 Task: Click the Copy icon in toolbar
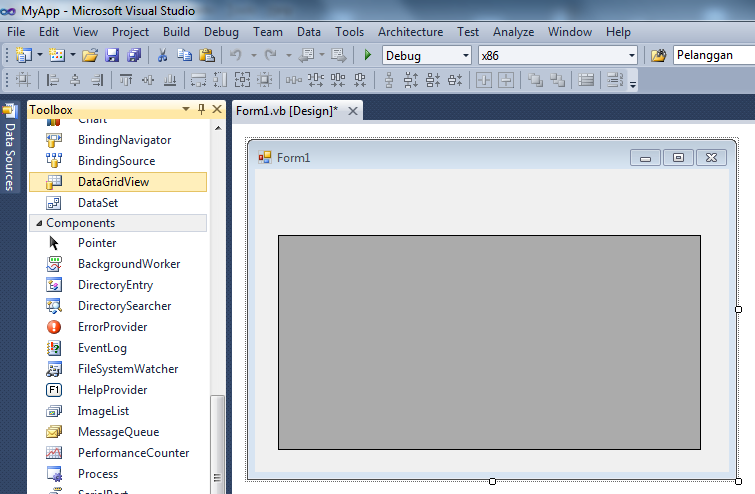pos(184,55)
